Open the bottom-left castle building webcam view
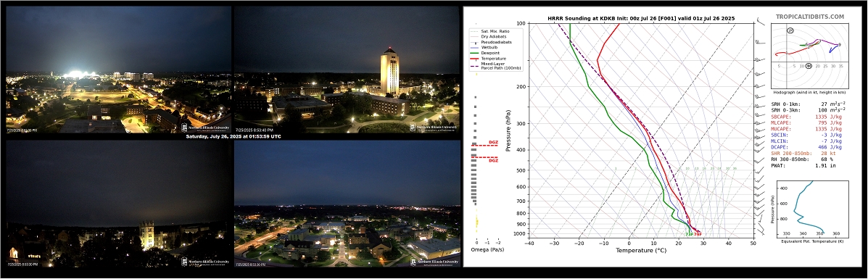Screen dimensions: 868x279 coord(118,204)
